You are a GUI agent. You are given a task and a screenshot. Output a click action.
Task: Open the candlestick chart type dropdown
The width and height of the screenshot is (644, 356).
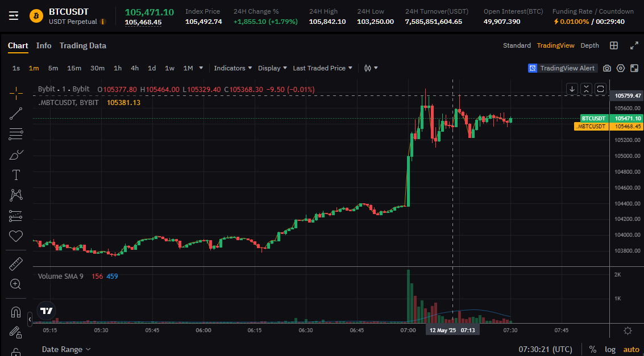371,68
